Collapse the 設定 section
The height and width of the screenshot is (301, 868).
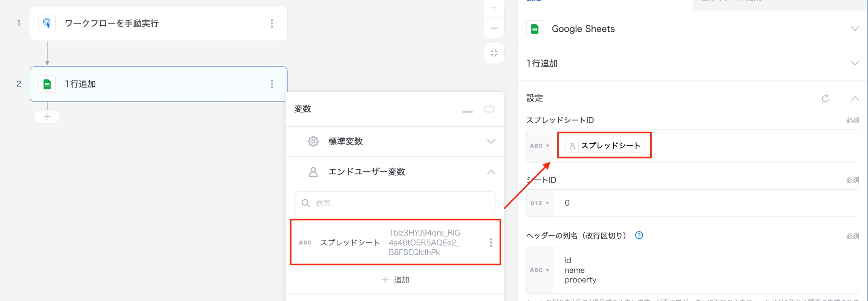[855, 98]
